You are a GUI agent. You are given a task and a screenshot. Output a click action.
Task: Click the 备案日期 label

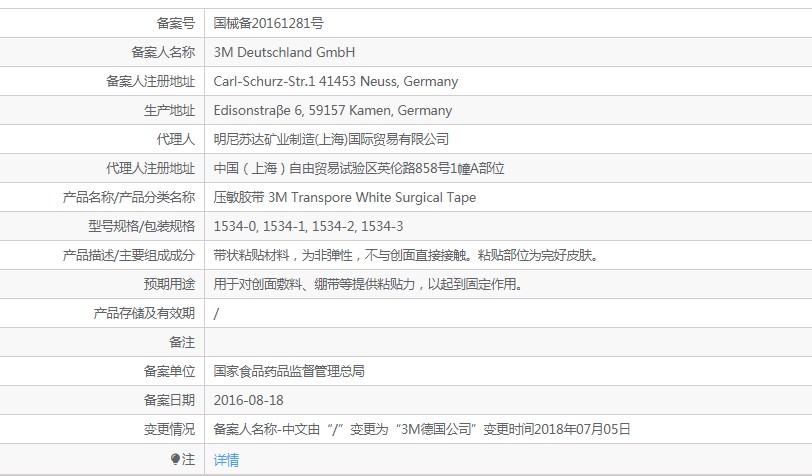click(169, 400)
